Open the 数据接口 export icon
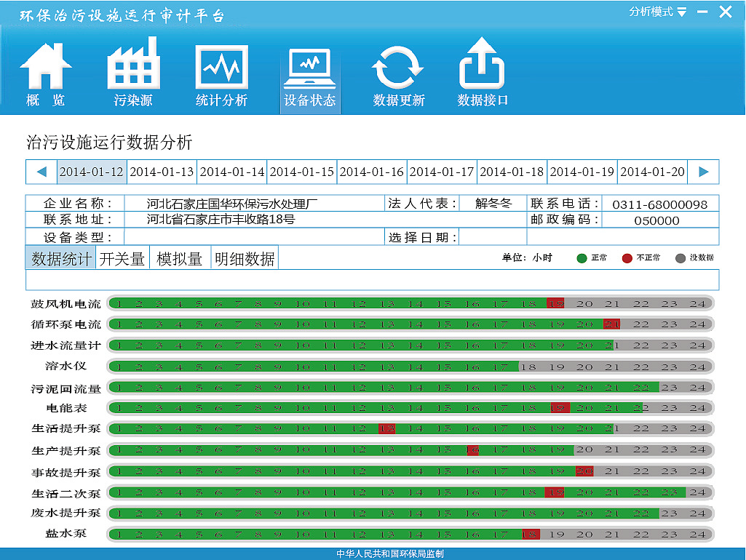This screenshot has width=746, height=560. pyautogui.click(x=482, y=63)
